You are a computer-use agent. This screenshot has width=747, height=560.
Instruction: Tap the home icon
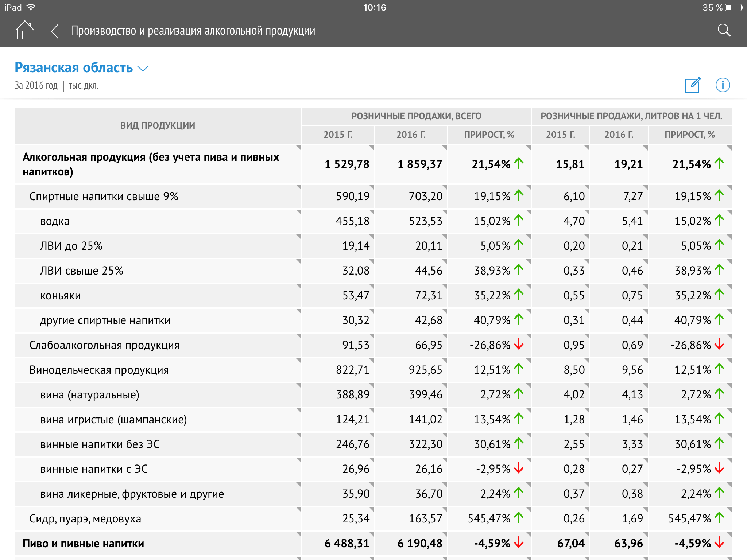[x=24, y=30]
